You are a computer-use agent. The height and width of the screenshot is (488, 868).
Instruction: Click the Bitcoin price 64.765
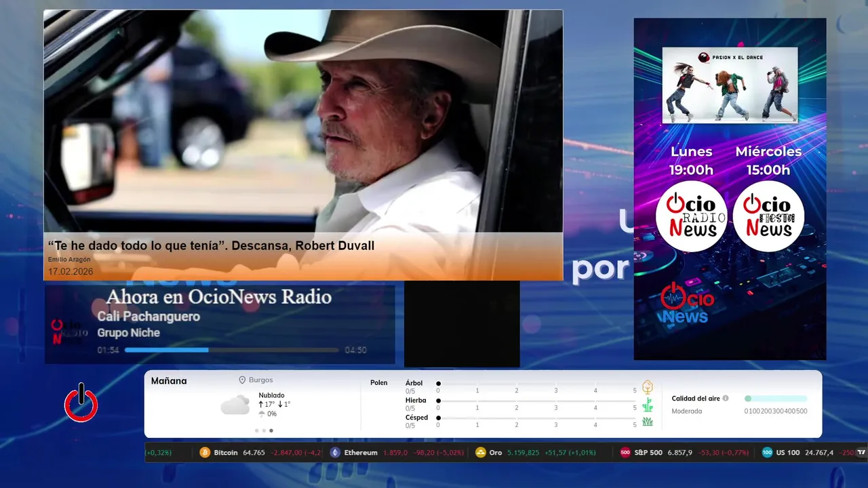254,453
